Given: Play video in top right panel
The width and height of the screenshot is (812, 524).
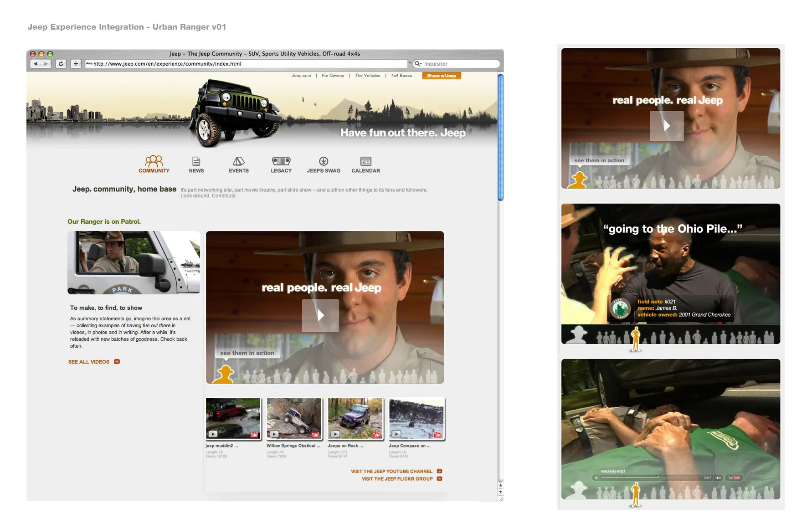Looking at the screenshot, I should point(667,126).
